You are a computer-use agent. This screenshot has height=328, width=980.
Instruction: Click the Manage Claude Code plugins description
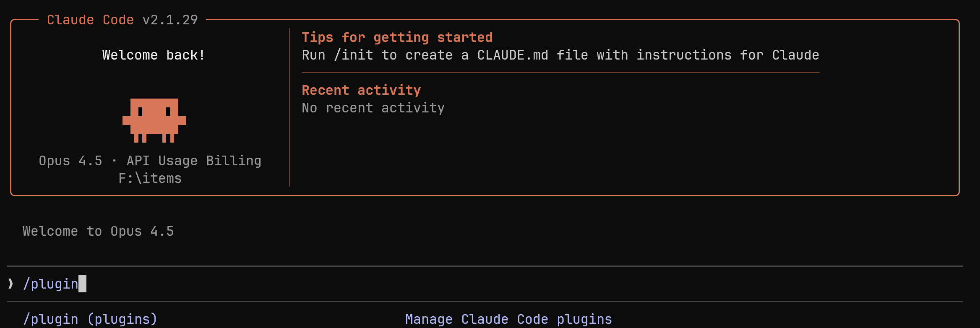(x=508, y=319)
